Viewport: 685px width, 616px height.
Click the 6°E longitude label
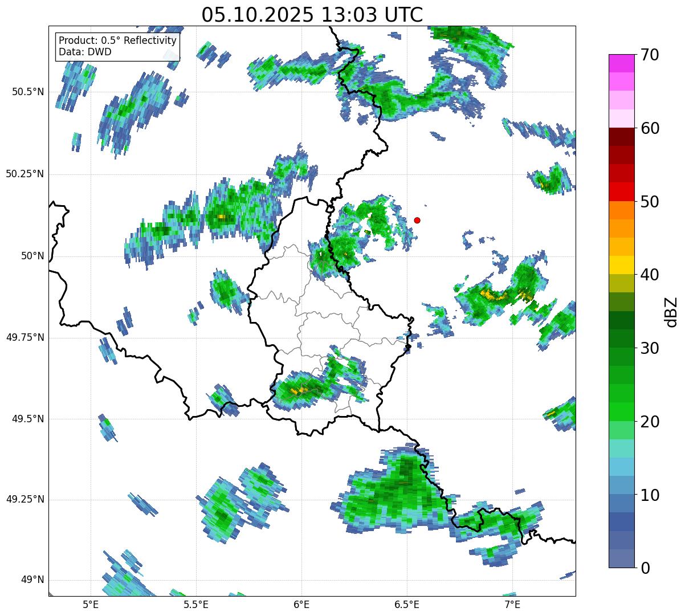(301, 604)
